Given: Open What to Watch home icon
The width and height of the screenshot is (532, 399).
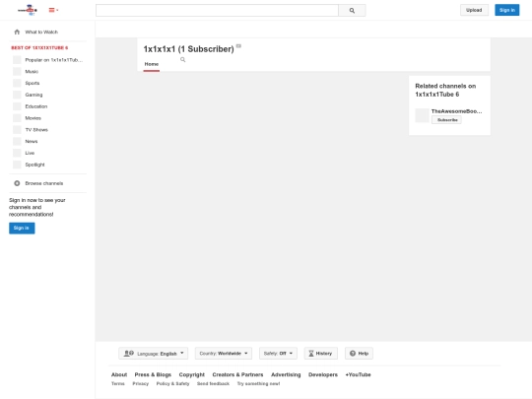Looking at the screenshot, I should click(x=17, y=32).
